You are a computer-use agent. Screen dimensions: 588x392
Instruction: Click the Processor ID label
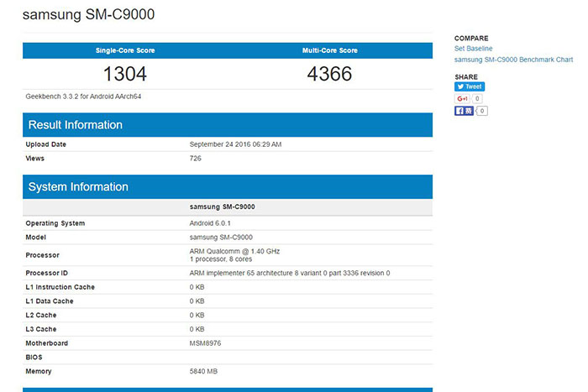(x=46, y=273)
